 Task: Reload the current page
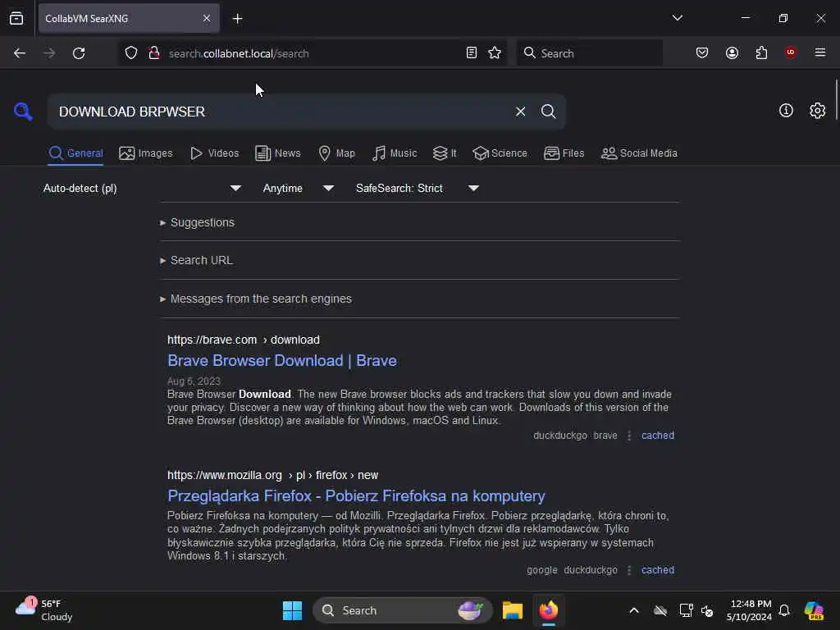(x=79, y=53)
